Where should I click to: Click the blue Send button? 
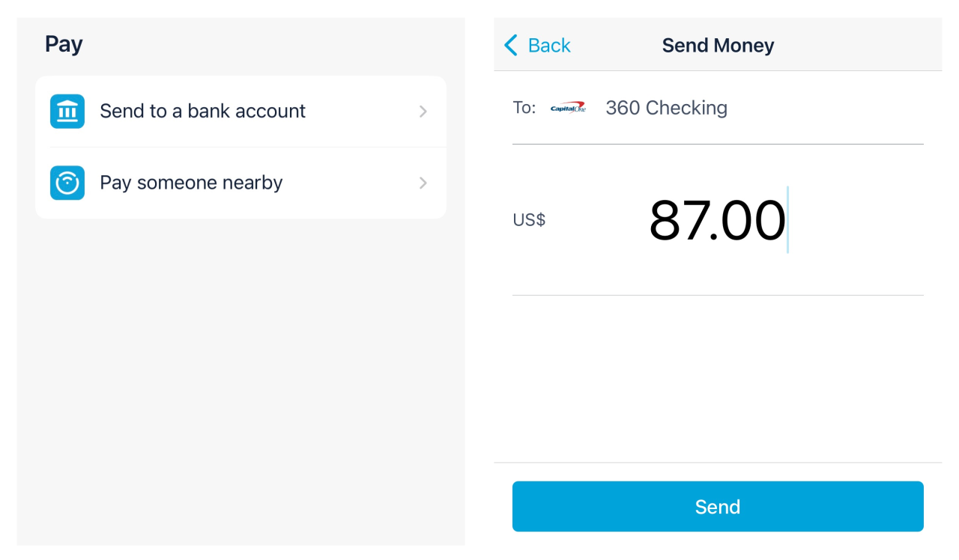(718, 507)
